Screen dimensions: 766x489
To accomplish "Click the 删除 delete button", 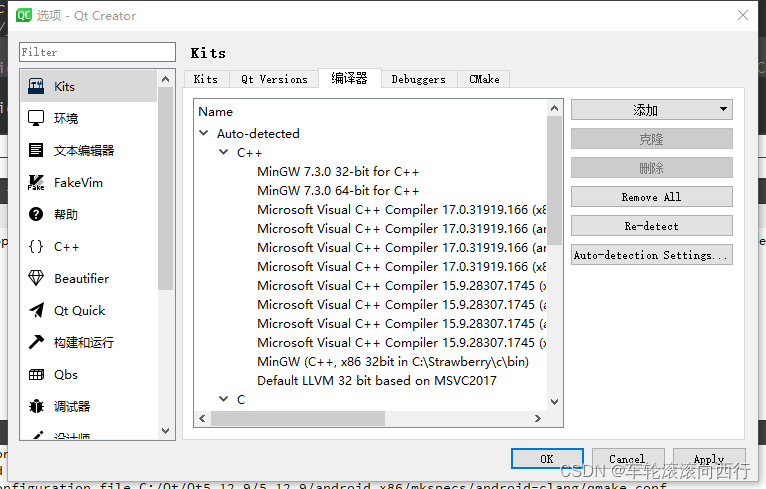I will (x=652, y=168).
